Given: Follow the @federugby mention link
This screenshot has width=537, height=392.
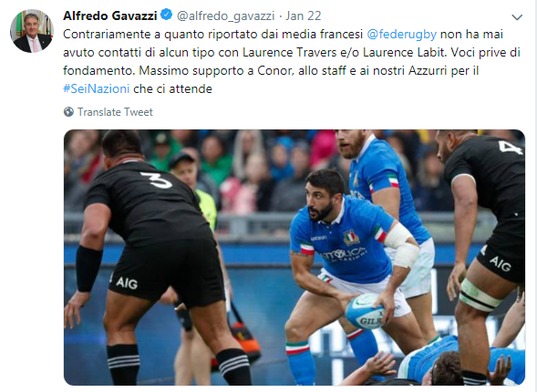Looking at the screenshot, I should tap(402, 35).
